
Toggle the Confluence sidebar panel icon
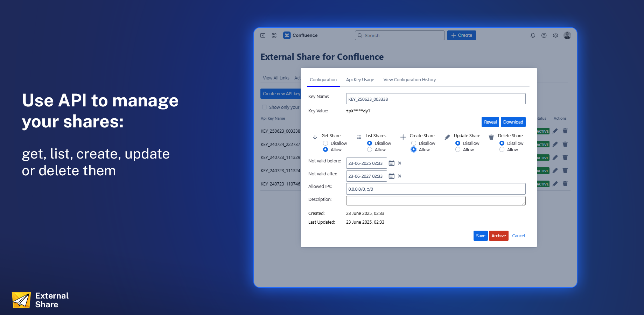coord(263,35)
